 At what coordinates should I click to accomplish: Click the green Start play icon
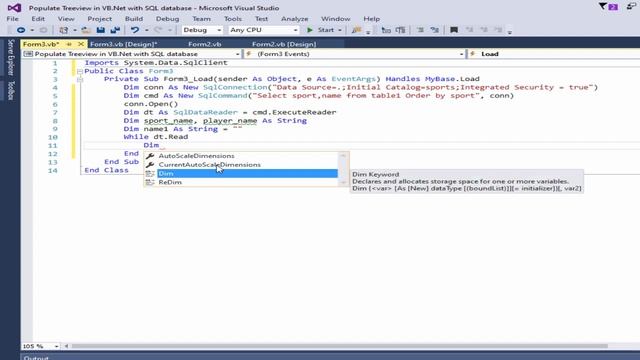click(310, 30)
